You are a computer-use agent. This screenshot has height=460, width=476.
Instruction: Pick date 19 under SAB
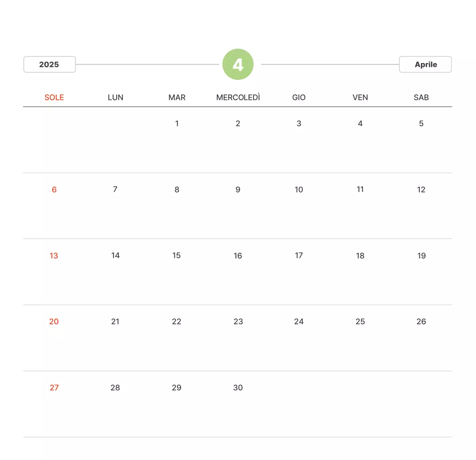tap(421, 256)
